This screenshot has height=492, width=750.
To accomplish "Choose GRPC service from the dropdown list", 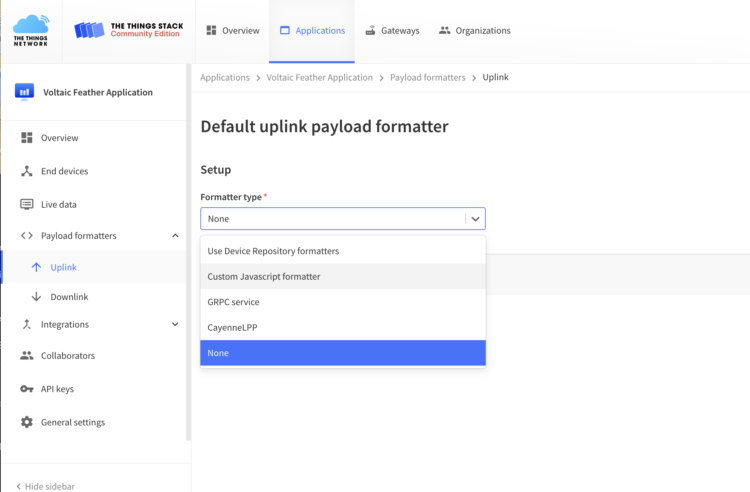I will point(343,302).
